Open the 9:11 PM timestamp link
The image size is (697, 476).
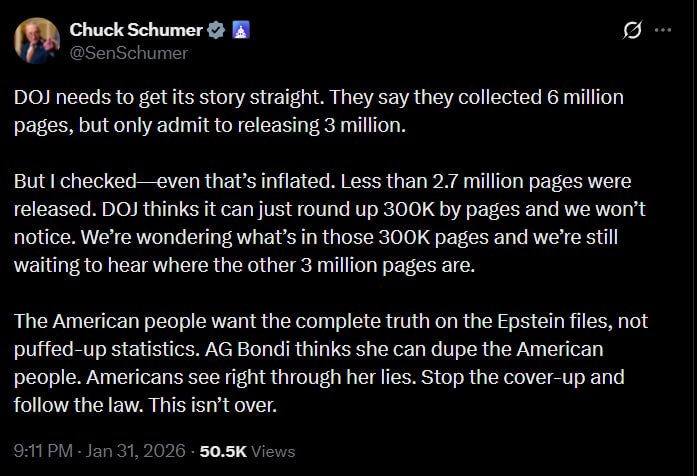(x=42, y=451)
